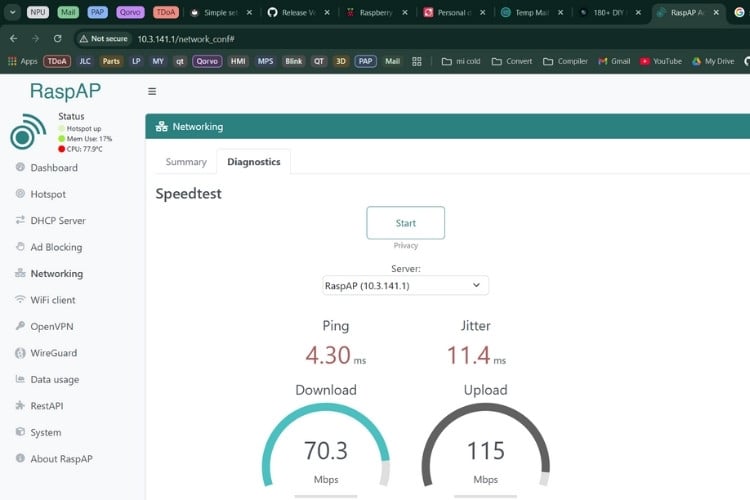750x500 pixels.
Task: Close the RaspAP browser tab
Action: click(716, 13)
